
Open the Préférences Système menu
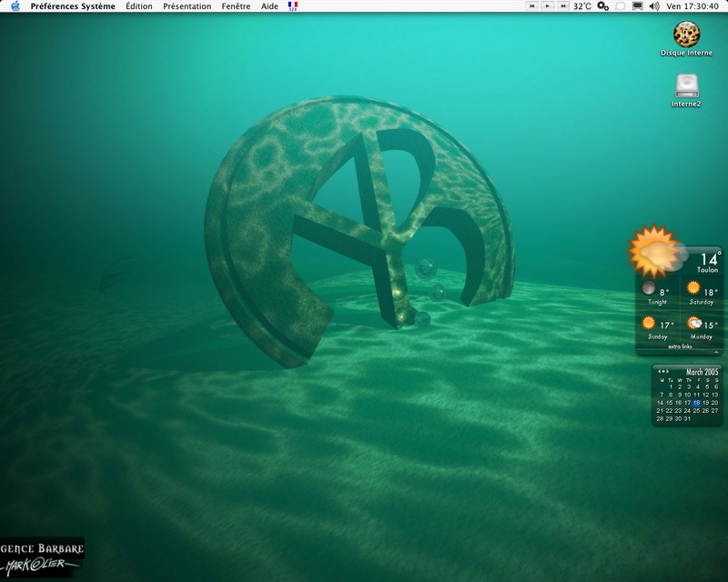point(73,6)
